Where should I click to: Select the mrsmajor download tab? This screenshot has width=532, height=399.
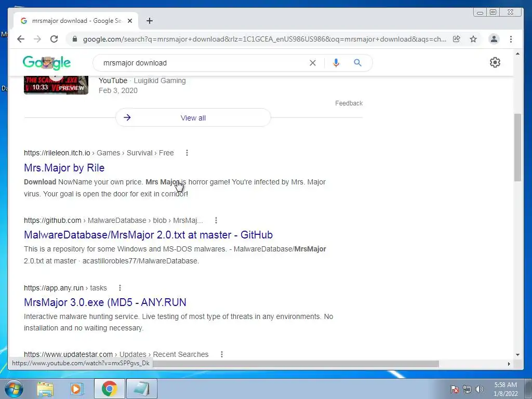tap(76, 21)
